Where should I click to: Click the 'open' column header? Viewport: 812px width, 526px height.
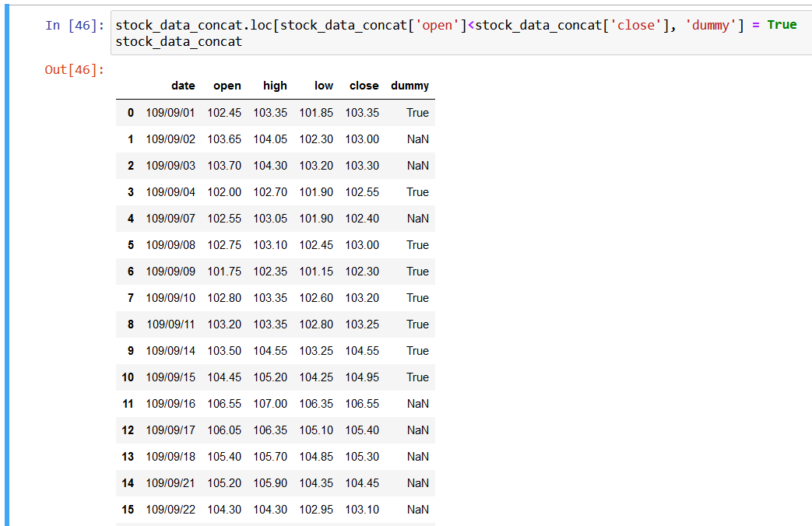pyautogui.click(x=227, y=86)
